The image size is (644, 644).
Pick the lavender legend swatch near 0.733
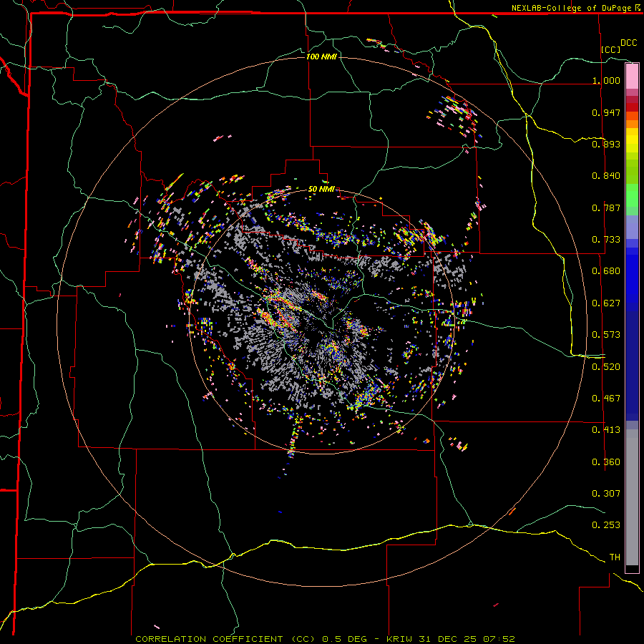632,228
